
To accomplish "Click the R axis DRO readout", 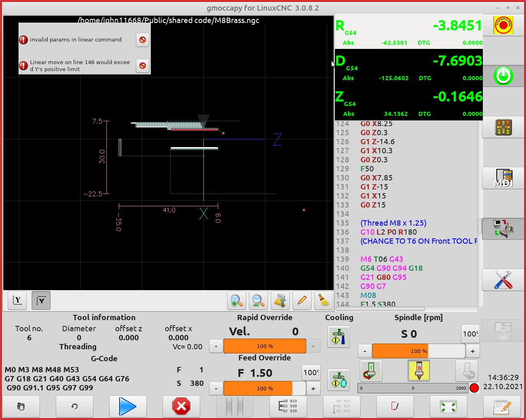I will (x=409, y=32).
